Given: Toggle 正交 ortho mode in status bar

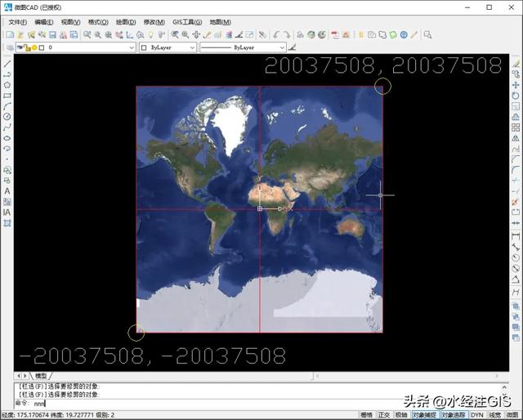Looking at the screenshot, I should [384, 414].
